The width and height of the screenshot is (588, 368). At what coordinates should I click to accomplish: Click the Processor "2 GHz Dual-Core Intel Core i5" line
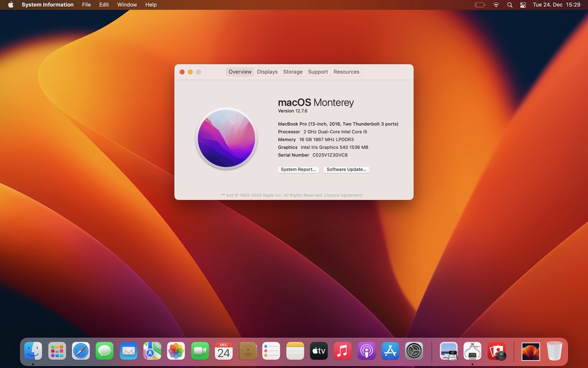[323, 132]
